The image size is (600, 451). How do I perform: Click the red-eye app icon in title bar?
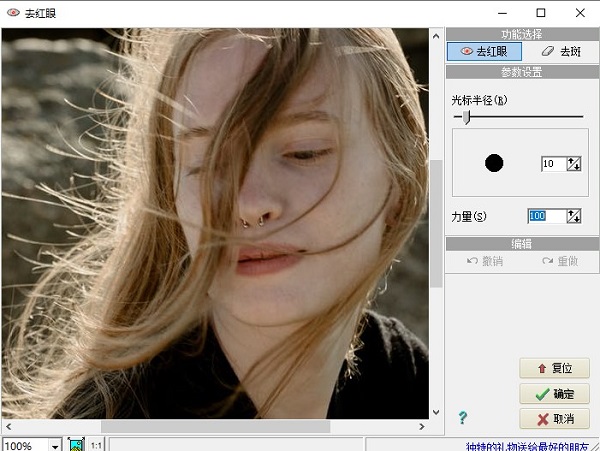tap(13, 13)
